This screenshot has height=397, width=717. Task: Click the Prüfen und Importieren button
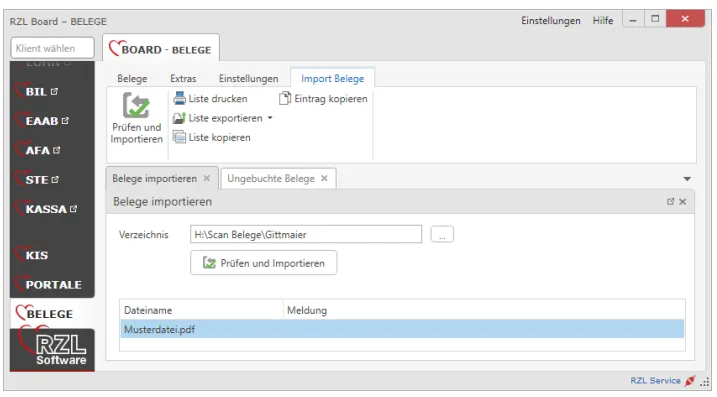pyautogui.click(x=263, y=263)
